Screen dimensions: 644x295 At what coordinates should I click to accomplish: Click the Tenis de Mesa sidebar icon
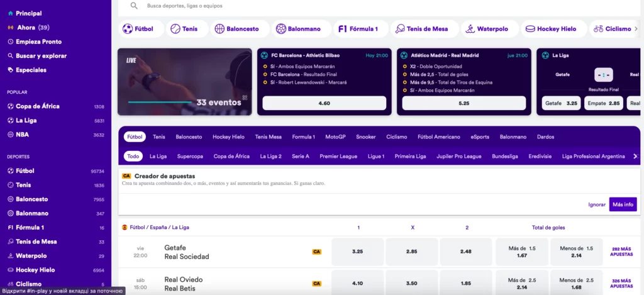tap(11, 242)
